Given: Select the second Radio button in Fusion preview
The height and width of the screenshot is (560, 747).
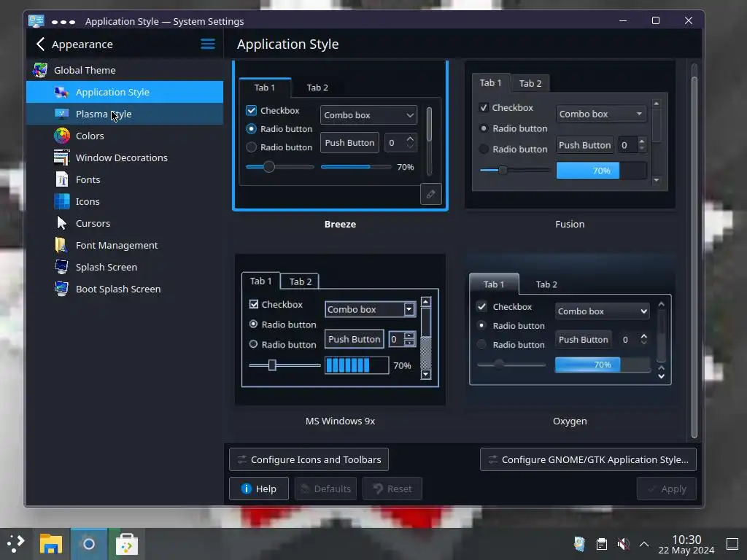Looking at the screenshot, I should 484,149.
